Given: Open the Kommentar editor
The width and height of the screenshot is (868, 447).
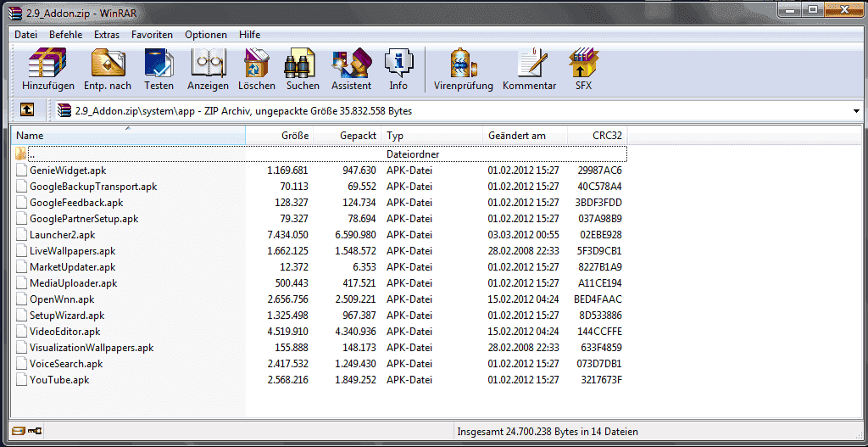Looking at the screenshot, I should (529, 70).
